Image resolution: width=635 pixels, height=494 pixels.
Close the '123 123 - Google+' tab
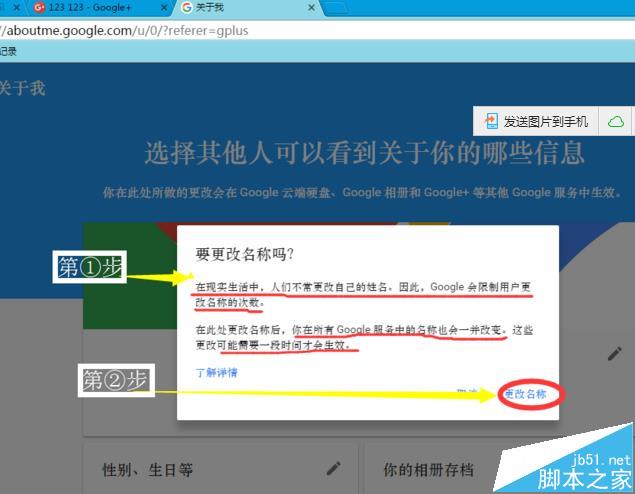164,8
